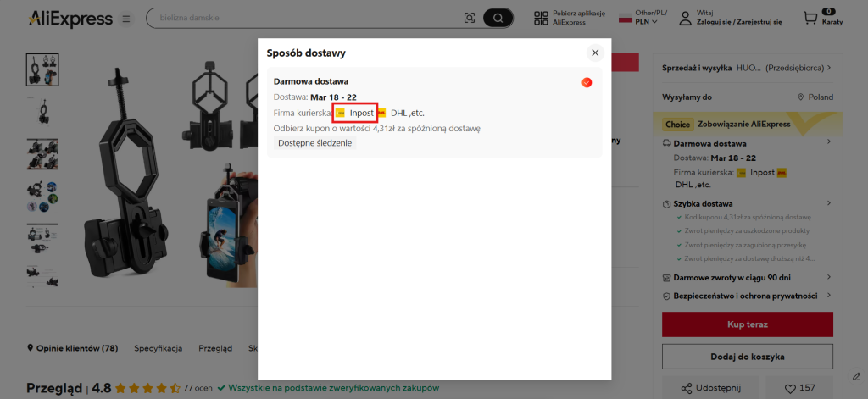
Task: Click the DHL logo icon in dialog
Action: [x=381, y=113]
